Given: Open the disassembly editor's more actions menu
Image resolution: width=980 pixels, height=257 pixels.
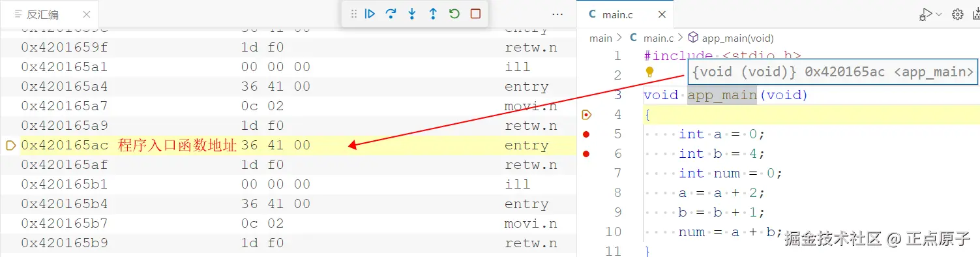Looking at the screenshot, I should click(x=557, y=14).
